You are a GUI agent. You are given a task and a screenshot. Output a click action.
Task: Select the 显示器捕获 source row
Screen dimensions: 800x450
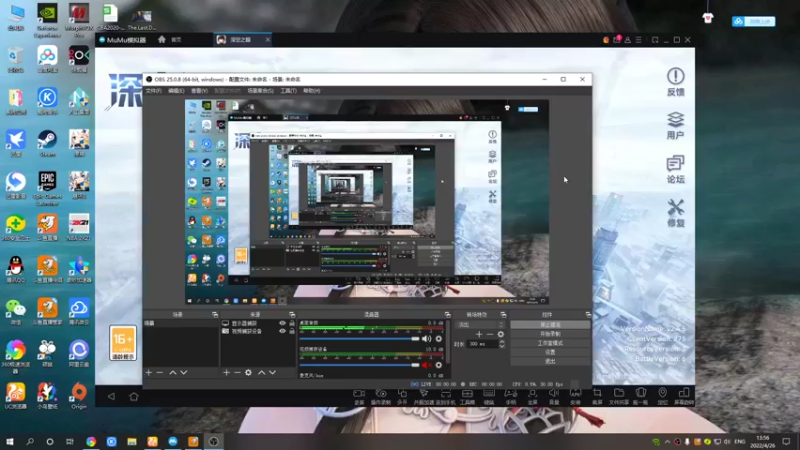coord(258,323)
